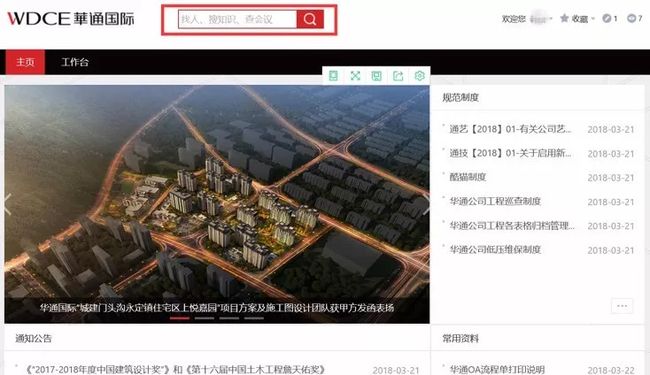Click the 常用资料 panel header
650x375 pixels.
461,339
